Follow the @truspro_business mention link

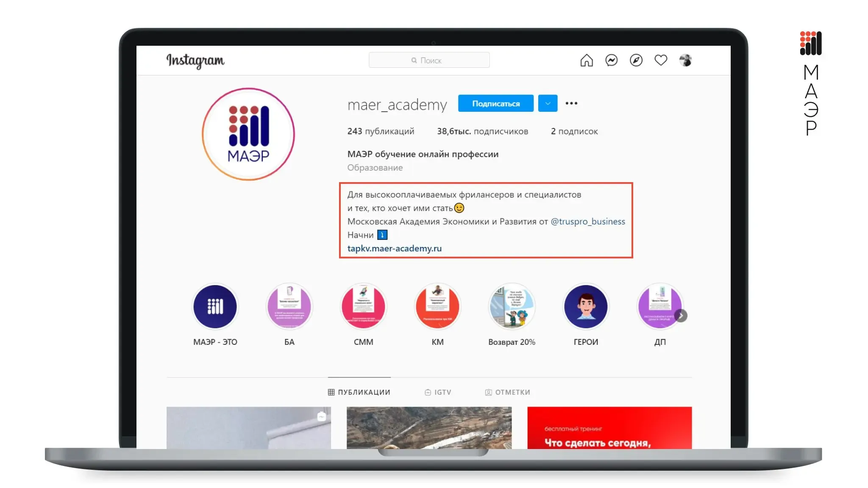coord(587,221)
